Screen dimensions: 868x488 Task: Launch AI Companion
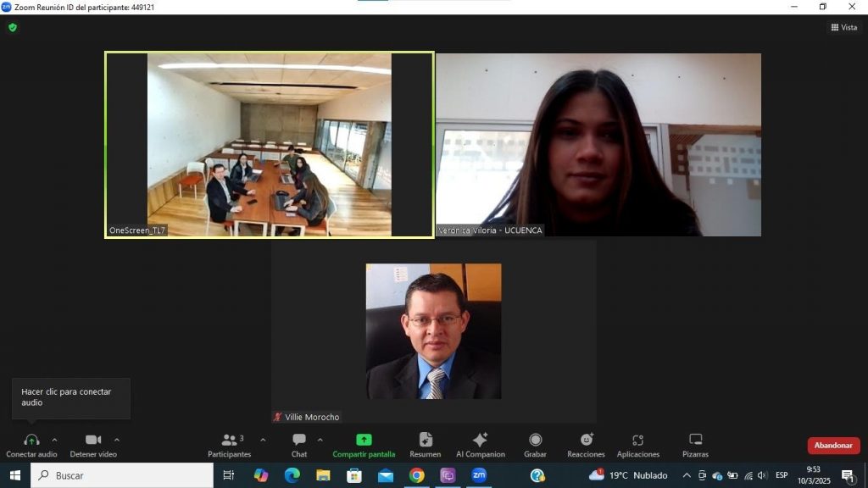point(480,441)
